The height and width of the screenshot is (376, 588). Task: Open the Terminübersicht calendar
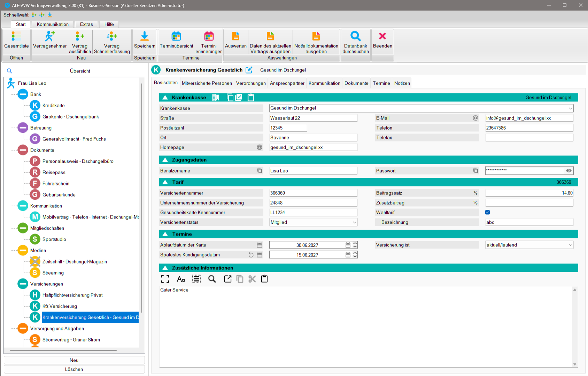coord(176,37)
